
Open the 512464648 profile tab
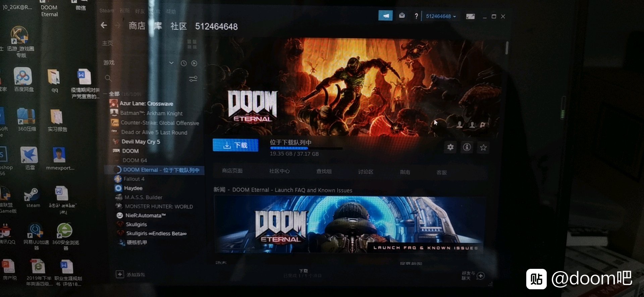pyautogui.click(x=216, y=26)
